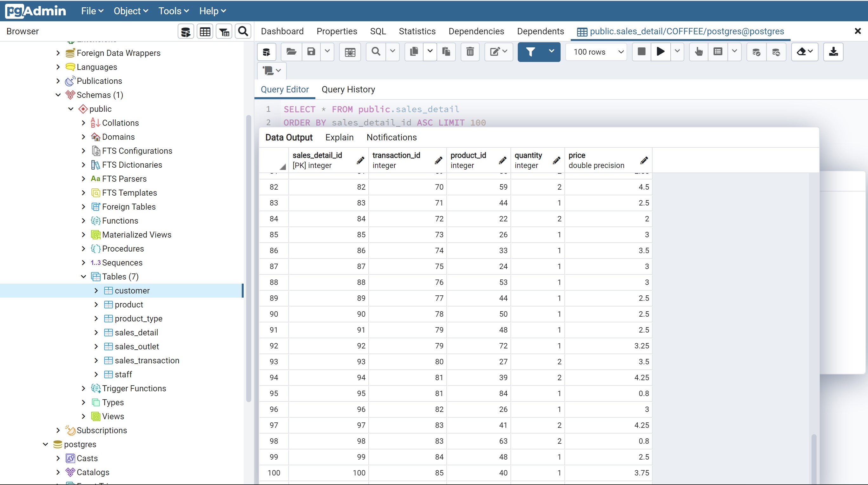Stop the running query
868x485 pixels.
(641, 52)
